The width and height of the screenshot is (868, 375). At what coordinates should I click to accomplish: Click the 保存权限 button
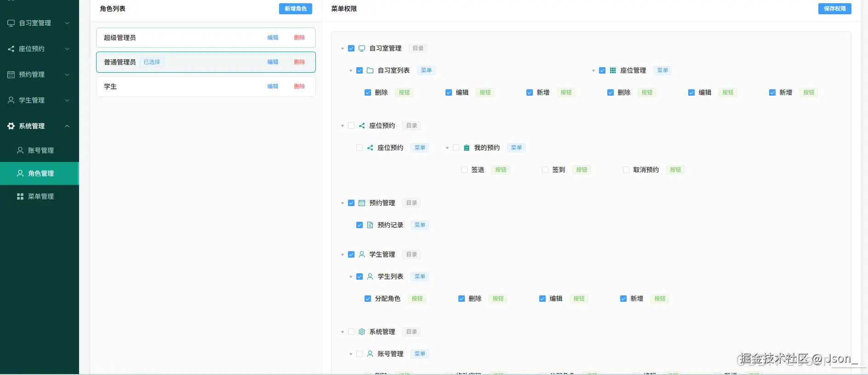[835, 9]
